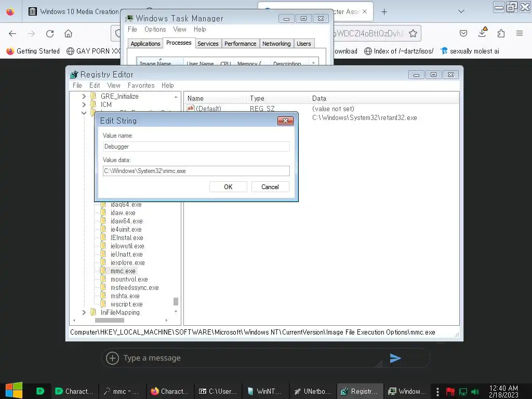Click the plus attachment icon in chat

[x=112, y=358]
